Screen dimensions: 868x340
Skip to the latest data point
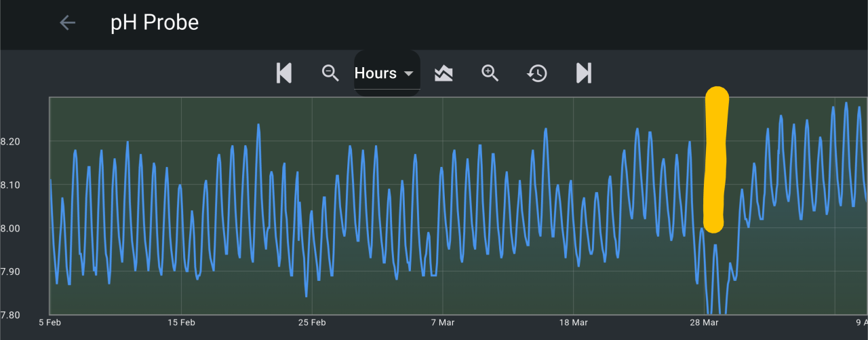583,73
